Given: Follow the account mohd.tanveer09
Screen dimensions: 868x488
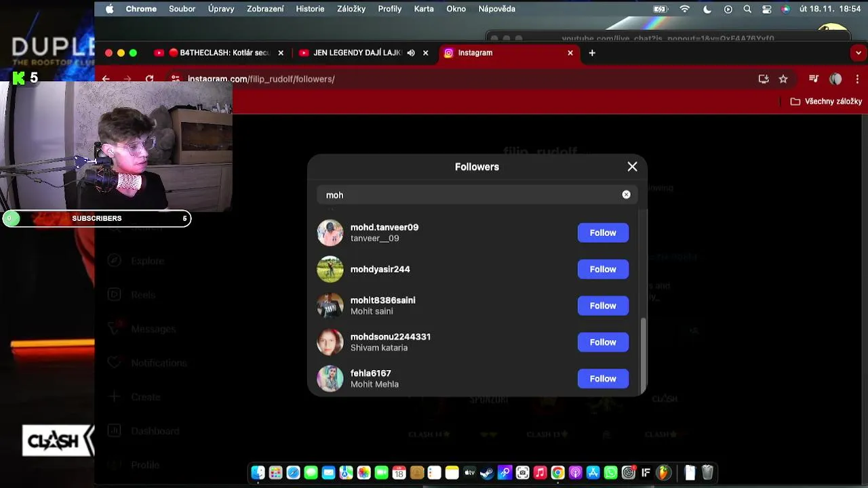Looking at the screenshot, I should tap(603, 233).
